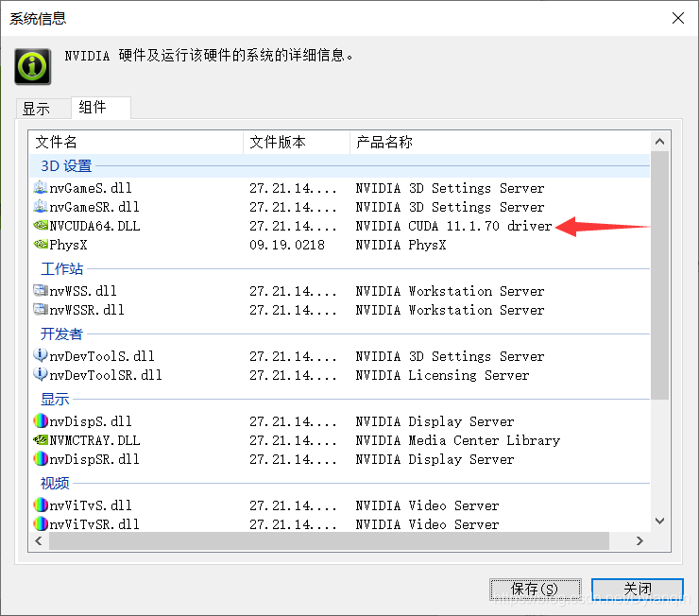Click the vertical scrollbar down arrow

point(659,521)
